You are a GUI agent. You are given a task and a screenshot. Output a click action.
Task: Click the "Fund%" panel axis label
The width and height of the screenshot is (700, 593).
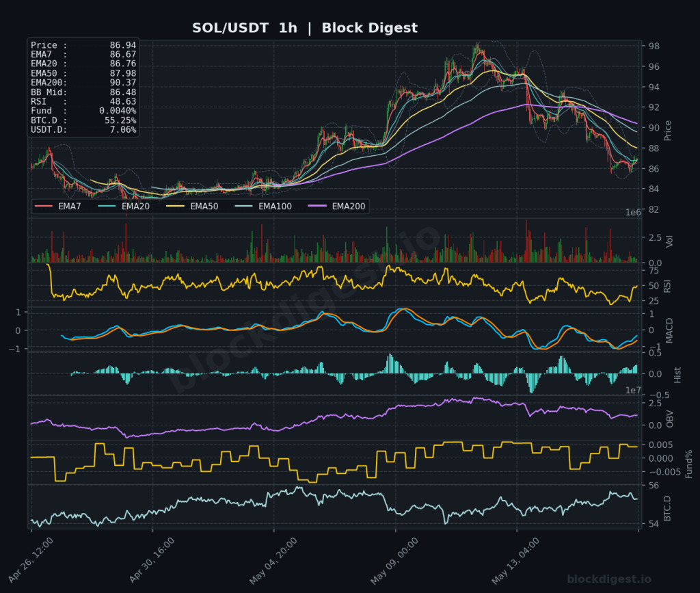(x=689, y=464)
